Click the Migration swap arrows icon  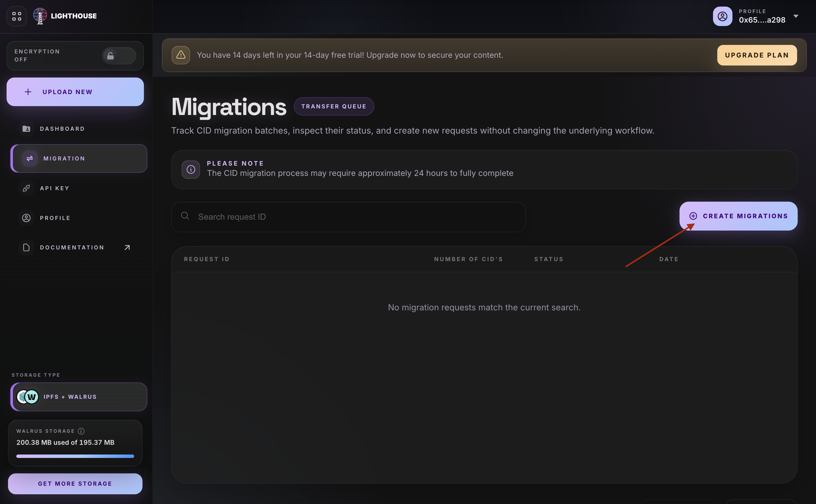click(30, 158)
